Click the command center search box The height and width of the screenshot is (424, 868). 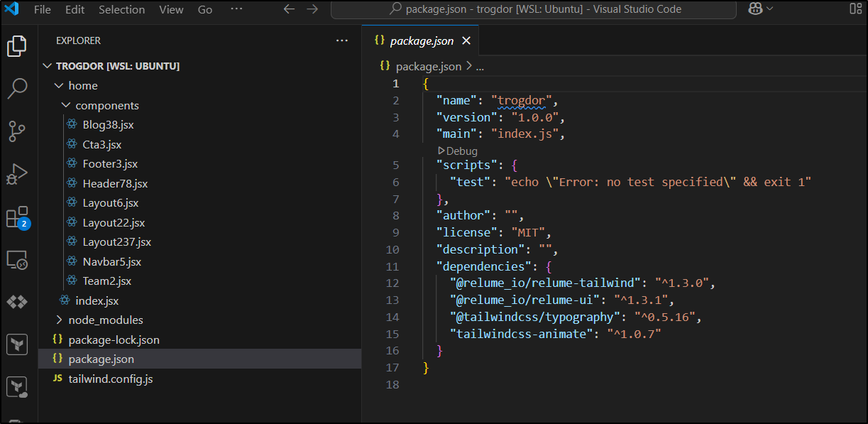pos(534,9)
